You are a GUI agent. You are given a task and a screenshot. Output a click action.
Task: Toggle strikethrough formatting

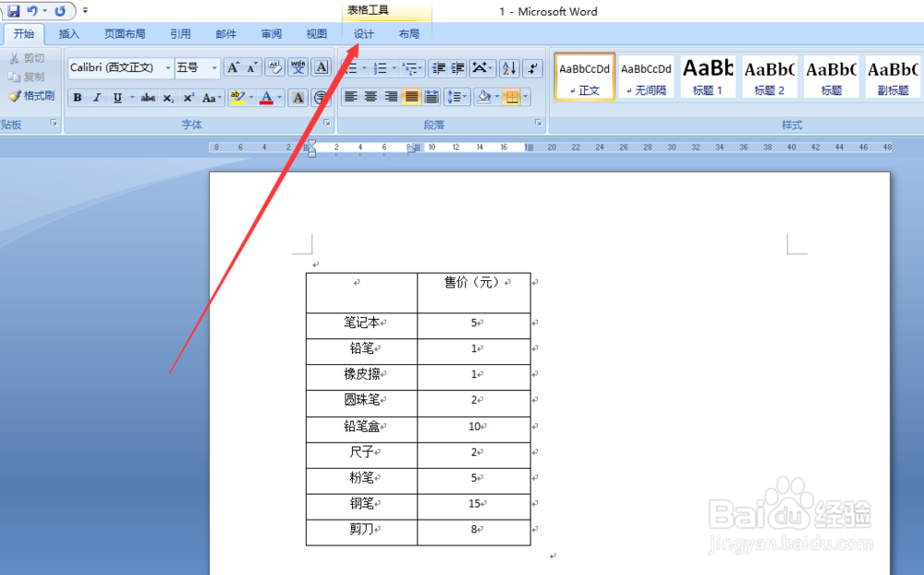click(x=149, y=96)
